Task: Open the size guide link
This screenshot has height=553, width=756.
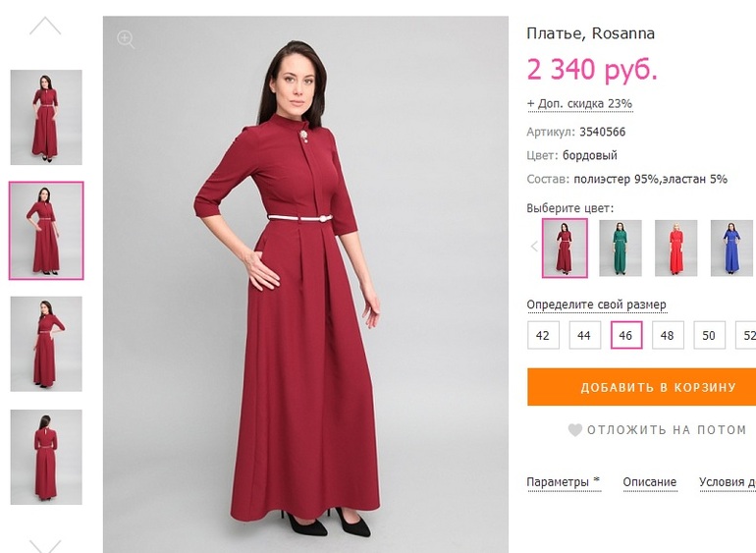Action: coord(596,304)
